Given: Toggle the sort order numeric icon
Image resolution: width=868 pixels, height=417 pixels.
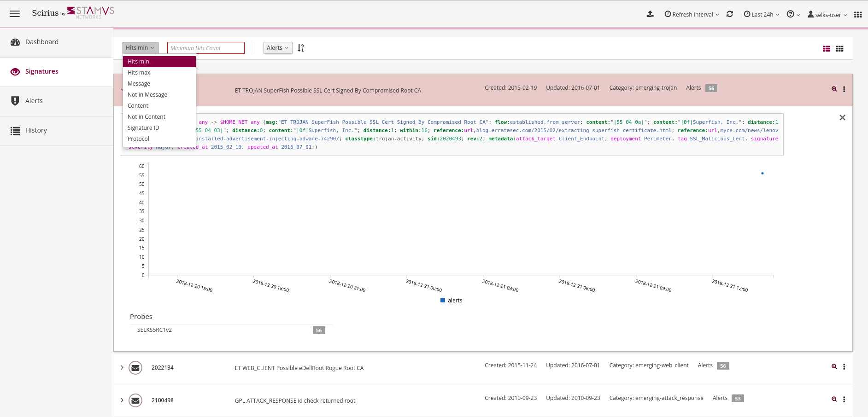Looking at the screenshot, I should click(x=301, y=48).
